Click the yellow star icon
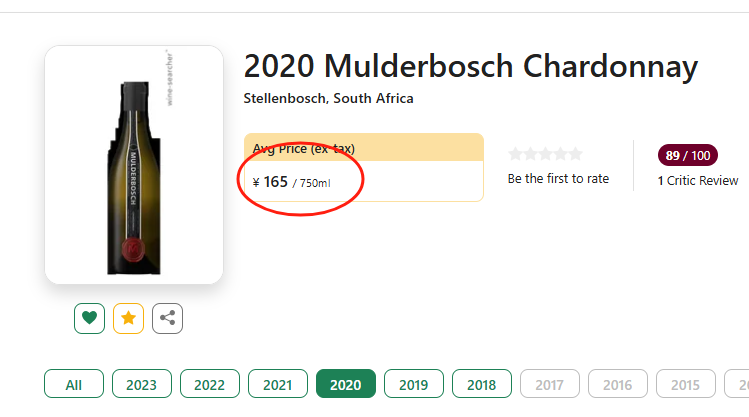Screen dimensions: 749x417 click(x=128, y=318)
